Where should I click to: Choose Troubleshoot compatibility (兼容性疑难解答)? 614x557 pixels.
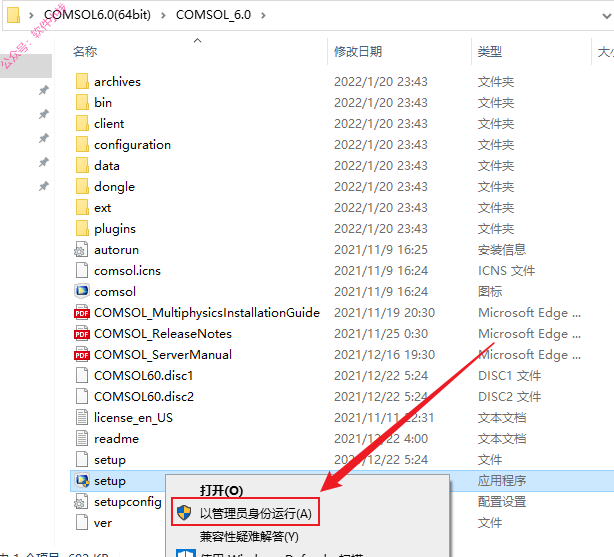pos(249,536)
